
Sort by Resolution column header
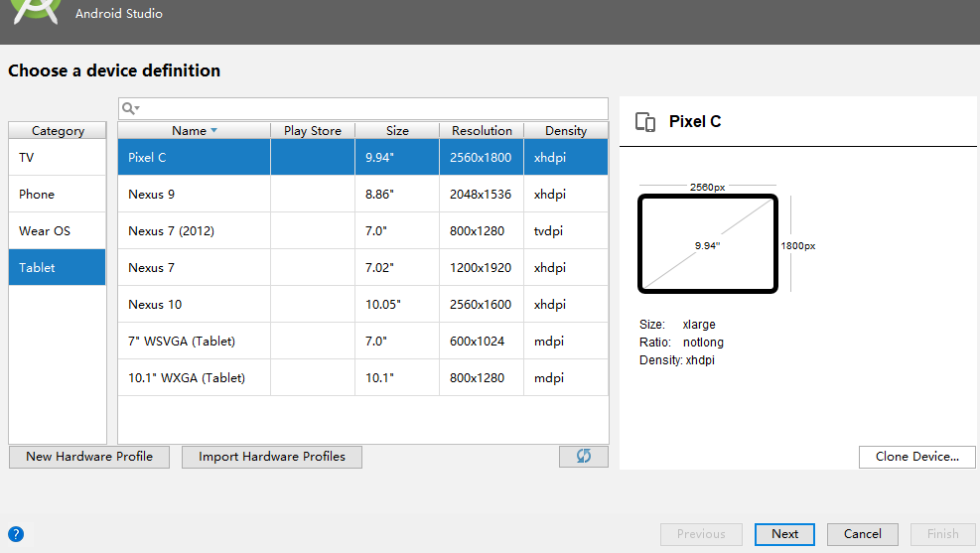482,131
